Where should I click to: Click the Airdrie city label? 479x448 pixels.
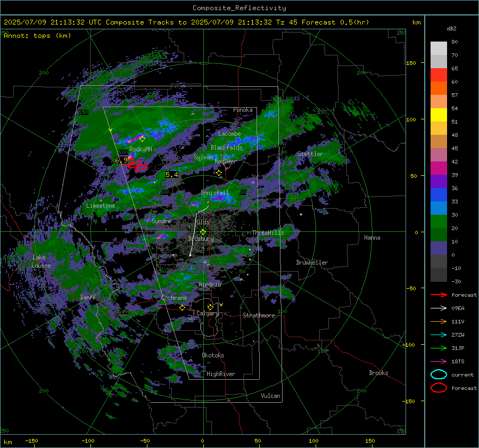click(x=210, y=284)
